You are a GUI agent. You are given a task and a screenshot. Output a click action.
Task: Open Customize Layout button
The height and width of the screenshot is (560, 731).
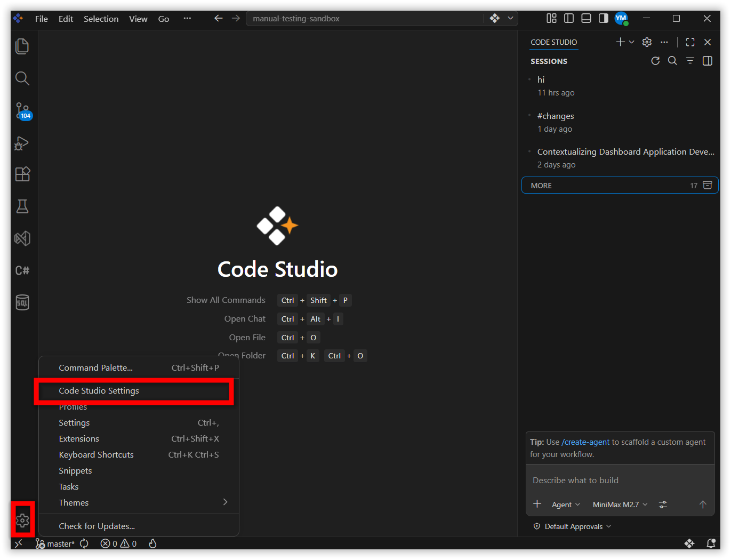click(551, 19)
